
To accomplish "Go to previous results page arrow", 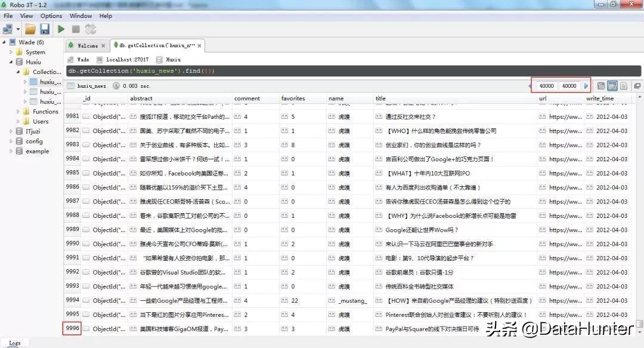I will coord(530,86).
